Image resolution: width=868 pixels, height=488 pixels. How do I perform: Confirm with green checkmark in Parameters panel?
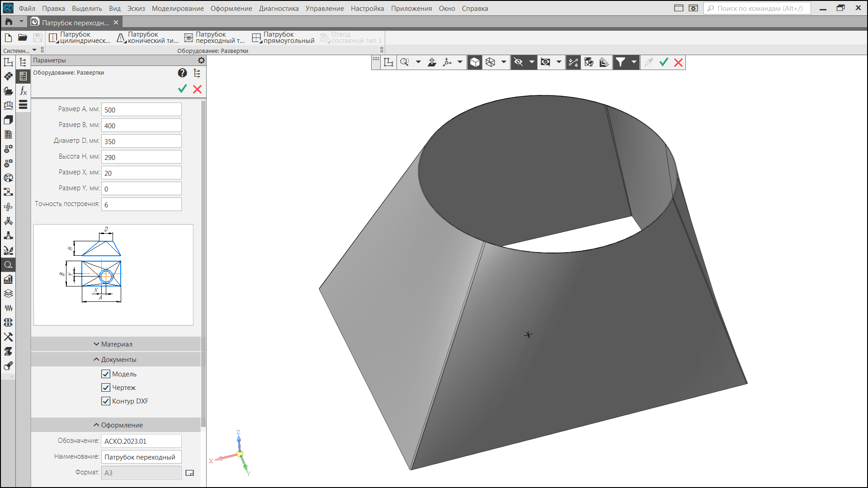point(182,89)
